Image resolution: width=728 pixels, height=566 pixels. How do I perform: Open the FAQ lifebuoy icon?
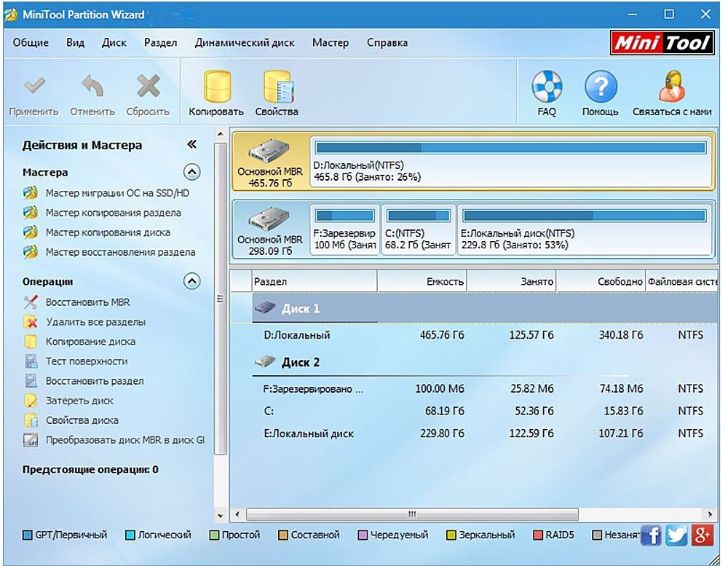pos(547,87)
